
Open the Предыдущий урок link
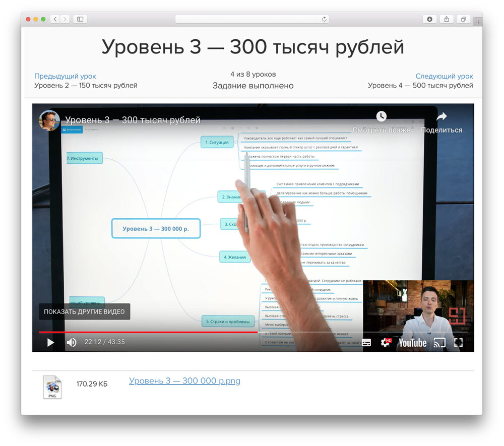65,76
